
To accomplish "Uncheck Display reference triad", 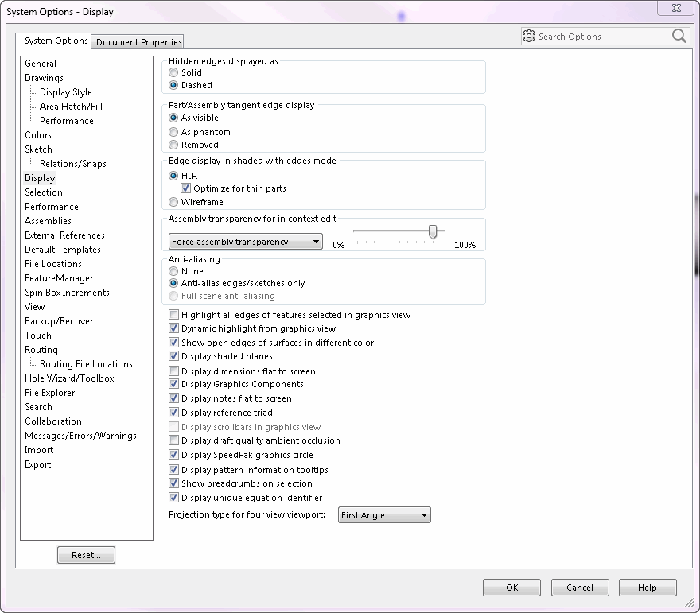I will coord(173,412).
